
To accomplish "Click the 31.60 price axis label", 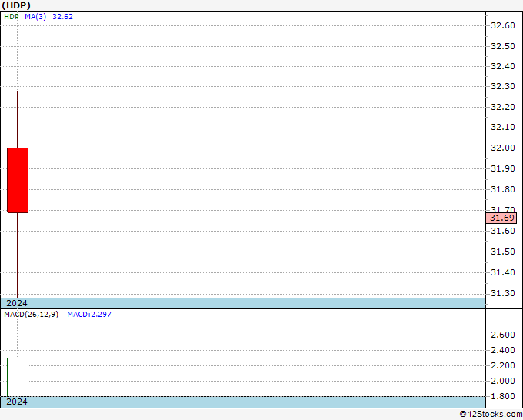I will [503, 231].
